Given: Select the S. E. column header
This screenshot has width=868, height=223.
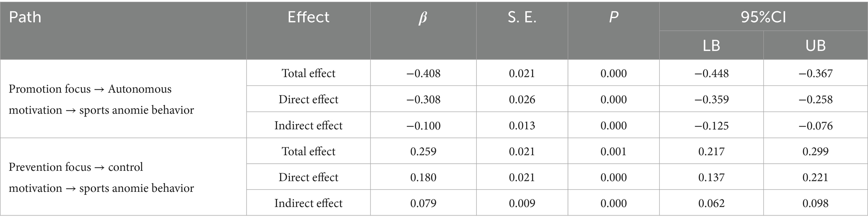Looking at the screenshot, I should click(522, 18).
